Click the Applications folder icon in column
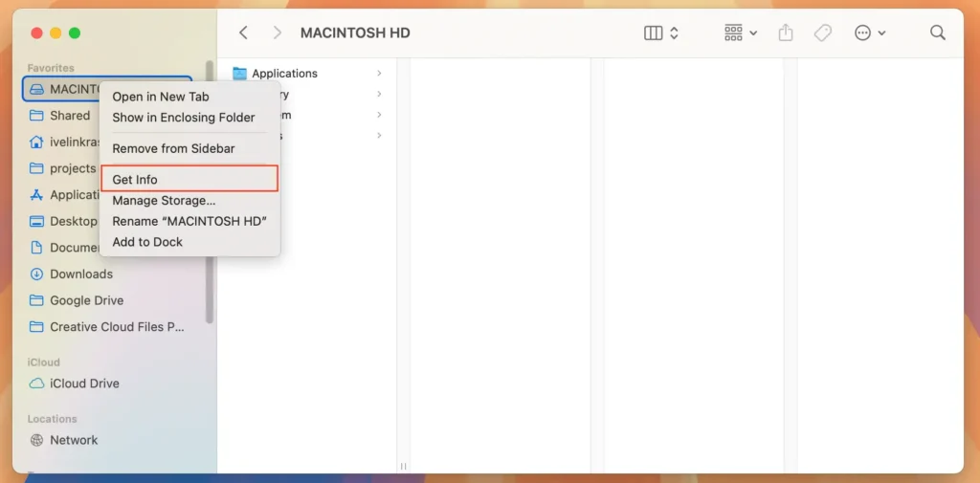980x483 pixels. click(x=240, y=73)
